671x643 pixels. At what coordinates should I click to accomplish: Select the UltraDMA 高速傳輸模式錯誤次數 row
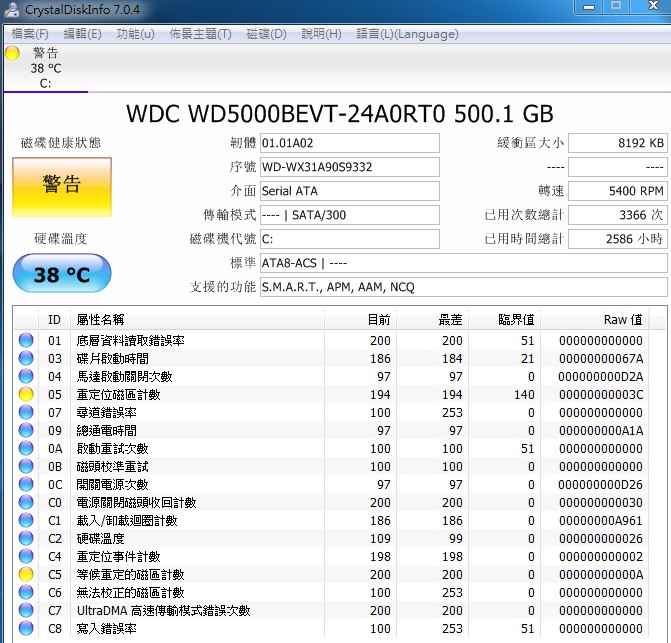[x=332, y=610]
